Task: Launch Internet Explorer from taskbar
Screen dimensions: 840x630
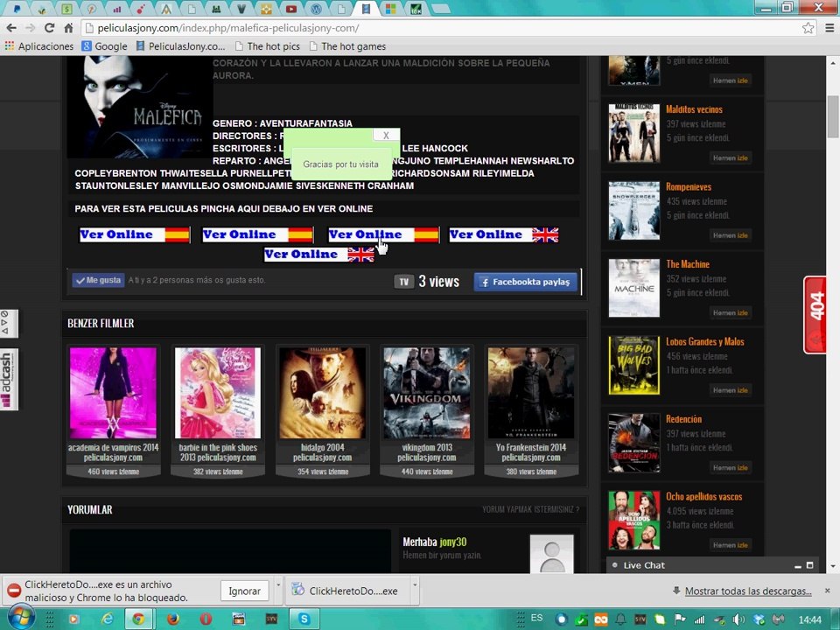Action: [107, 619]
